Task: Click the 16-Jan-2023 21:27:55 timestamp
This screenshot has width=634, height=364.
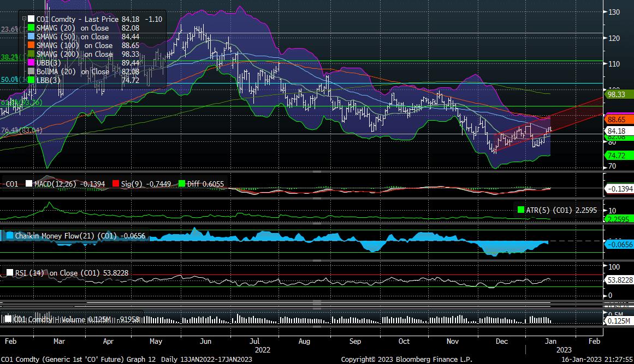Action: 597,360
